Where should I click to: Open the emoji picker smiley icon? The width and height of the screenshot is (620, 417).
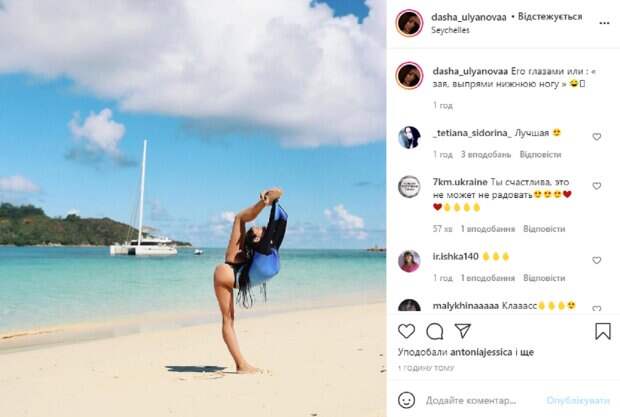point(406,400)
